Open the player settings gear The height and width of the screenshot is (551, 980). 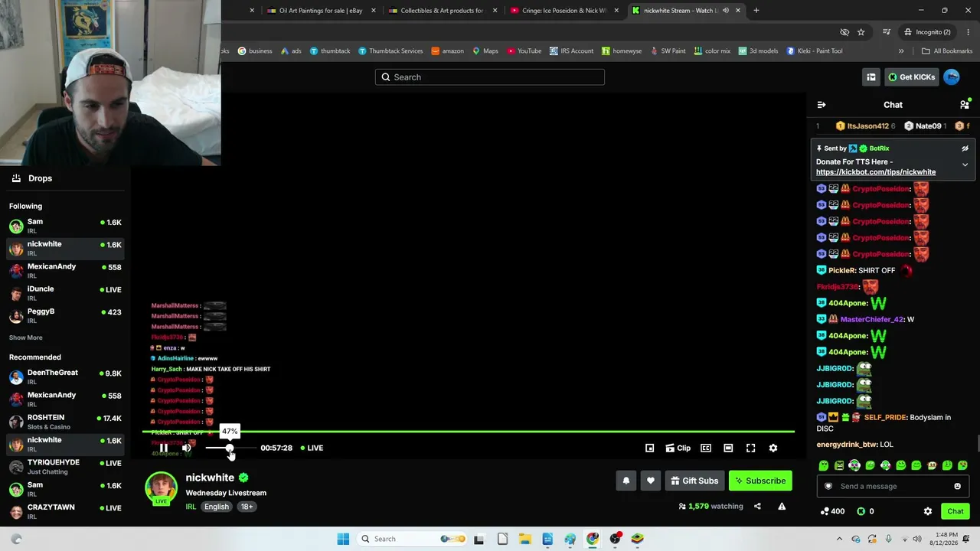tap(773, 448)
